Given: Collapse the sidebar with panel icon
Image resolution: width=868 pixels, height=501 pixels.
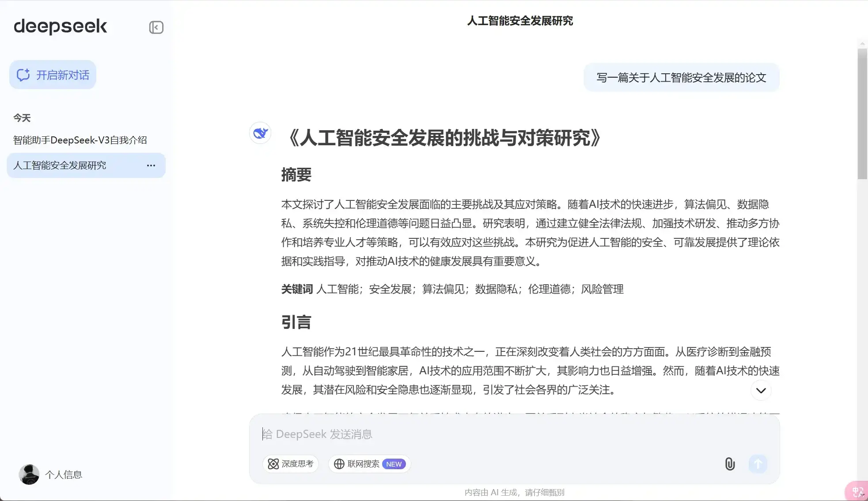Looking at the screenshot, I should click(156, 27).
